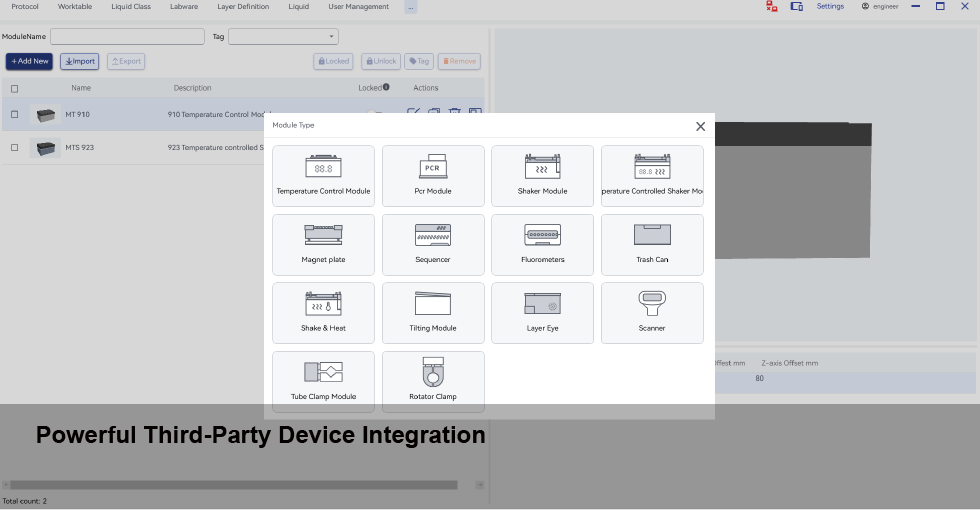
Task: Select the Fluorometers module type
Action: click(542, 244)
